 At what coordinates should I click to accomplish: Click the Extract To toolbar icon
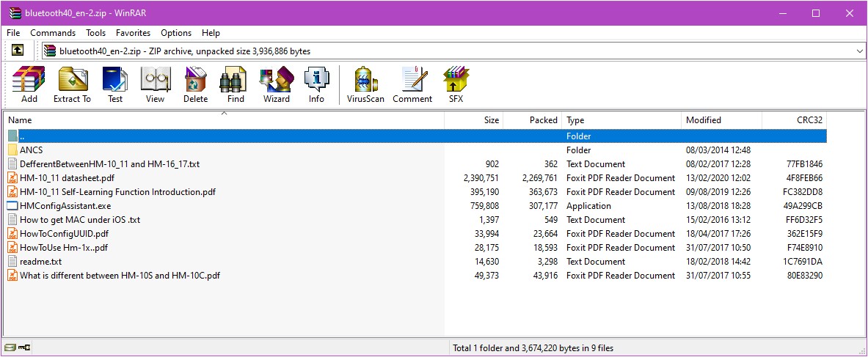72,84
